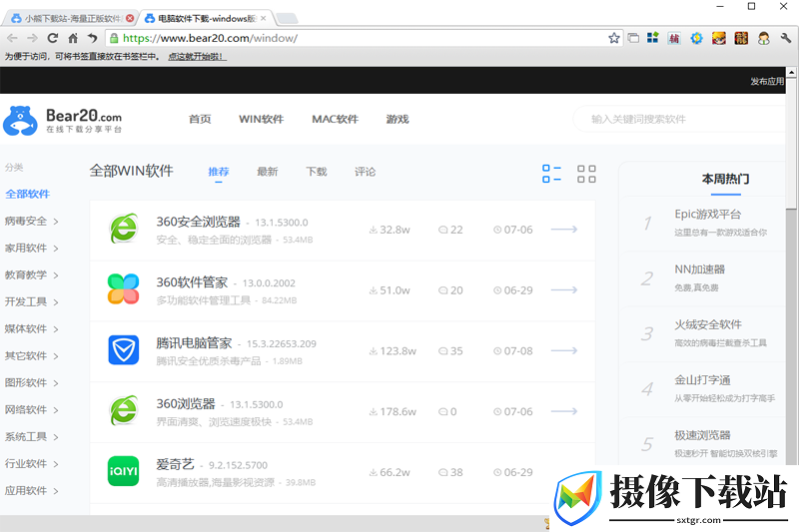799x532 pixels.
Task: Expand the 媒体软件 category
Action: [32, 328]
